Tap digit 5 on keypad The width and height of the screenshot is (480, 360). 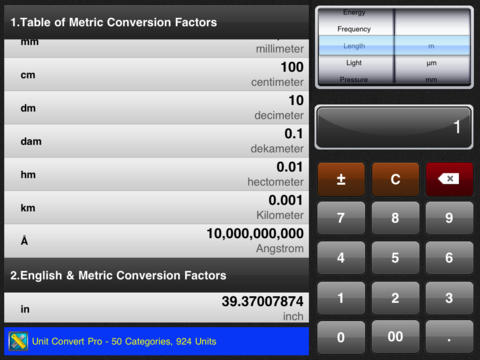tap(395, 258)
